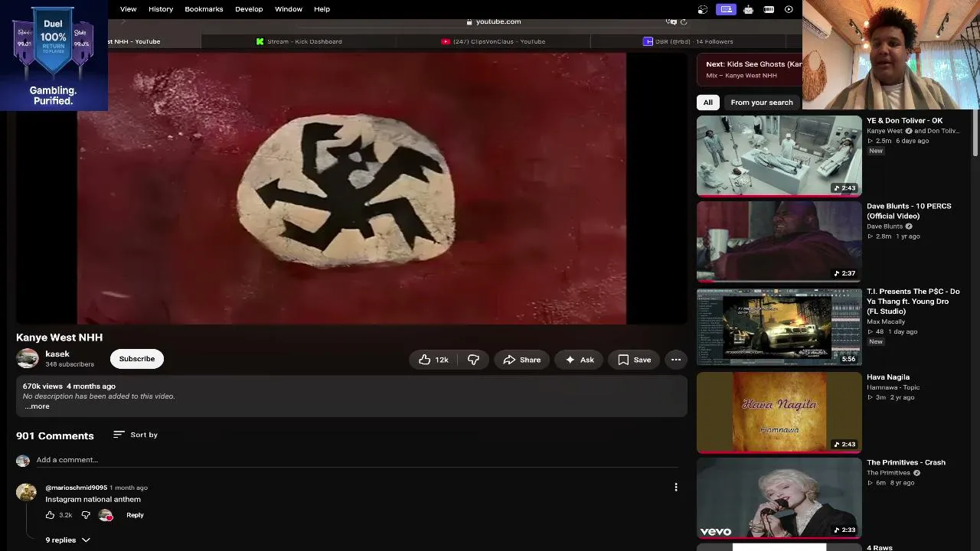The image size is (980, 551).
Task: Reply to @marioschmid9095 comment
Action: point(135,515)
